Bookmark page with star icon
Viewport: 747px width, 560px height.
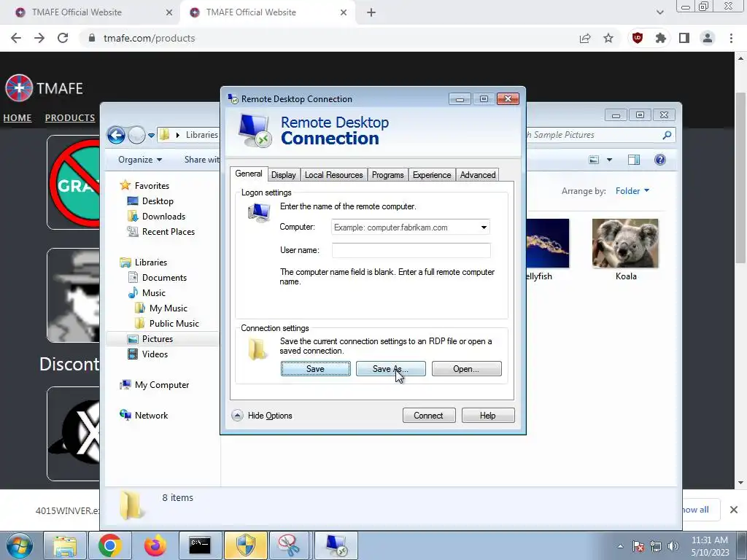(608, 38)
